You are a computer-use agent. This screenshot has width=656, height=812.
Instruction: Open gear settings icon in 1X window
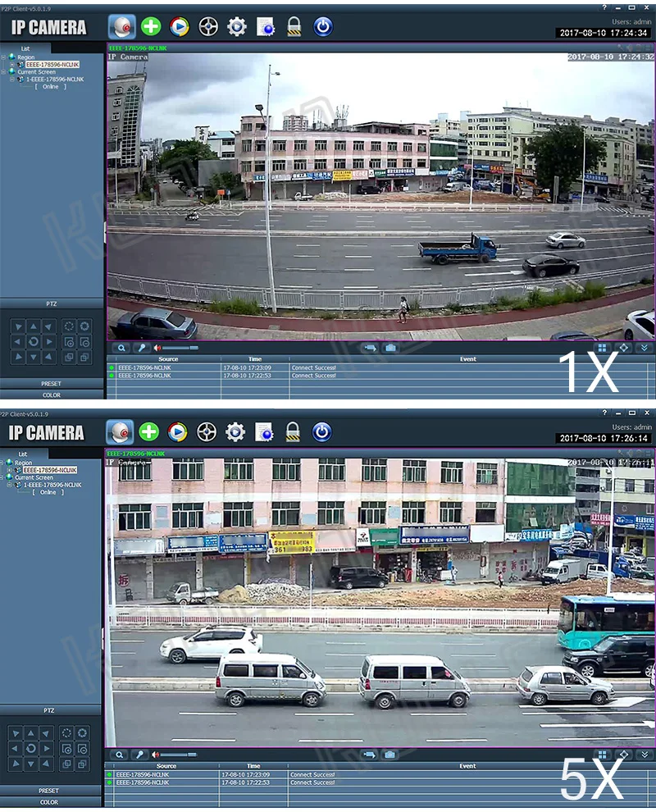[237, 26]
